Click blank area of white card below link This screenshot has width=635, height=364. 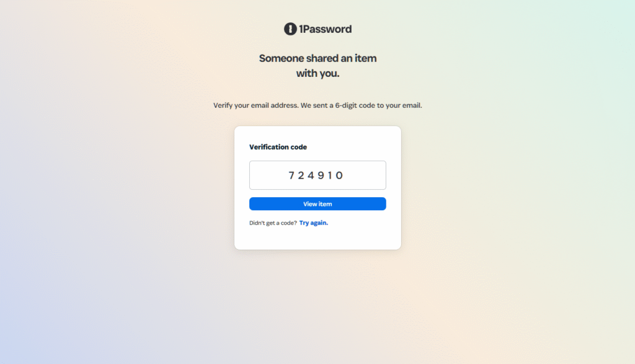click(x=317, y=238)
